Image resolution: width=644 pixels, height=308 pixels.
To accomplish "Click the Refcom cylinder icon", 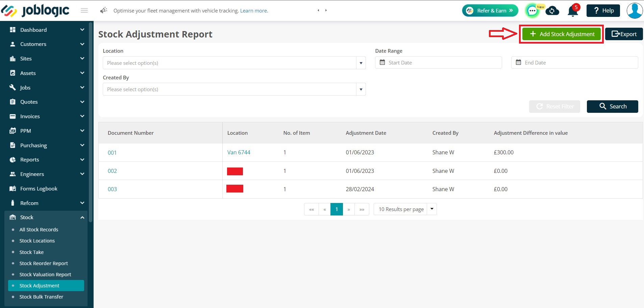I will coord(13,203).
